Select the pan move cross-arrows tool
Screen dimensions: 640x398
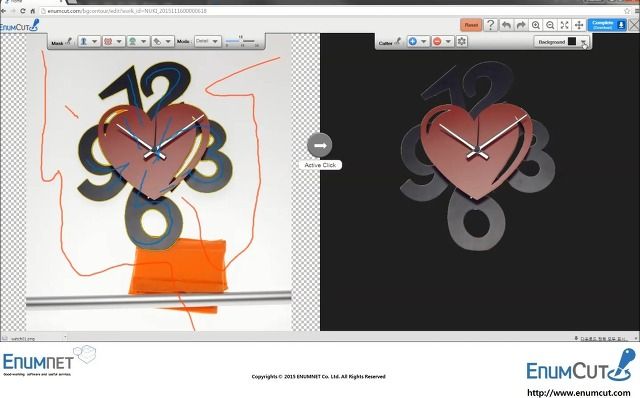pos(579,25)
